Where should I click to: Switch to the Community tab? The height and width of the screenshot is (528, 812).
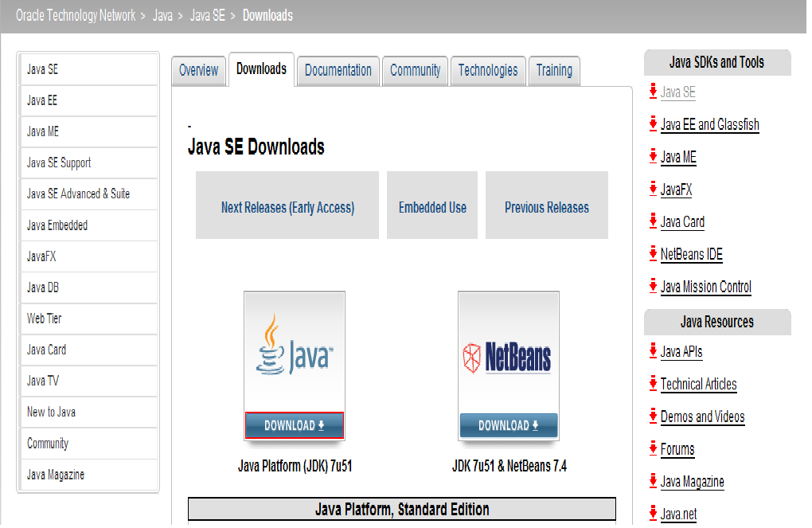[x=416, y=71]
